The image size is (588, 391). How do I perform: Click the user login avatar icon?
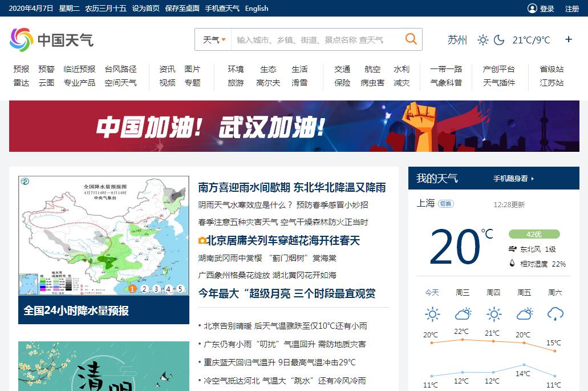[532, 9]
